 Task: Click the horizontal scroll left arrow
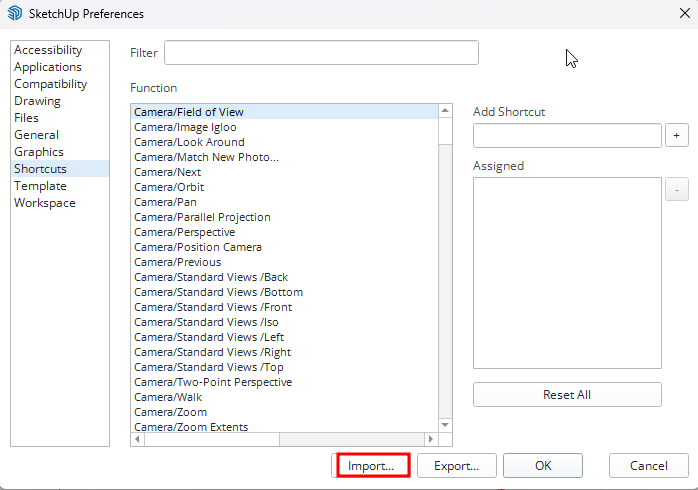click(x=138, y=439)
